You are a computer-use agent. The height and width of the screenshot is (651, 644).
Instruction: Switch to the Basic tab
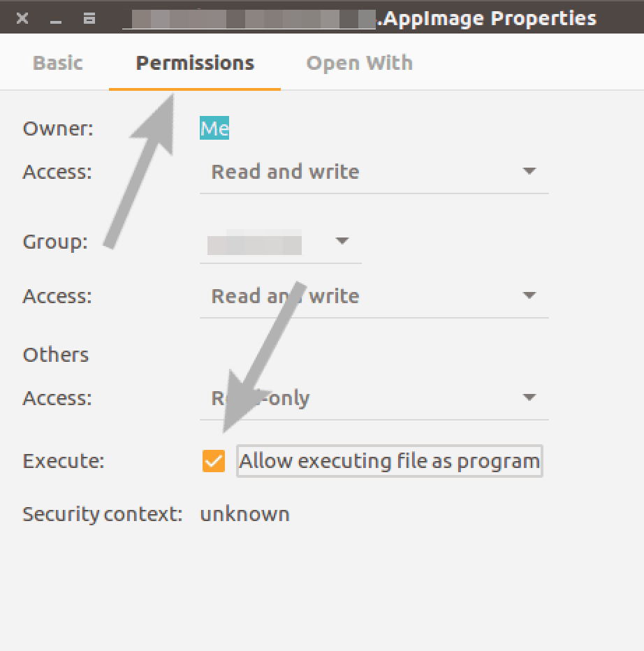(x=58, y=63)
